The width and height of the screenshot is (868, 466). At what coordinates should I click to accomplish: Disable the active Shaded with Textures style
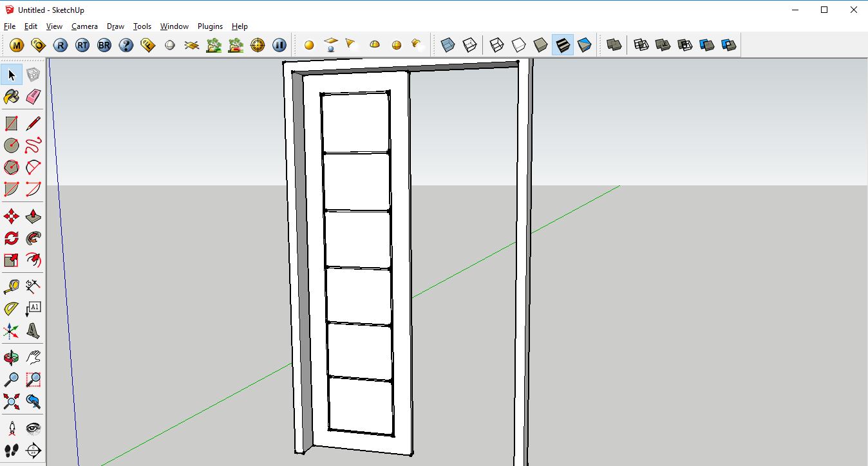pyautogui.click(x=562, y=44)
